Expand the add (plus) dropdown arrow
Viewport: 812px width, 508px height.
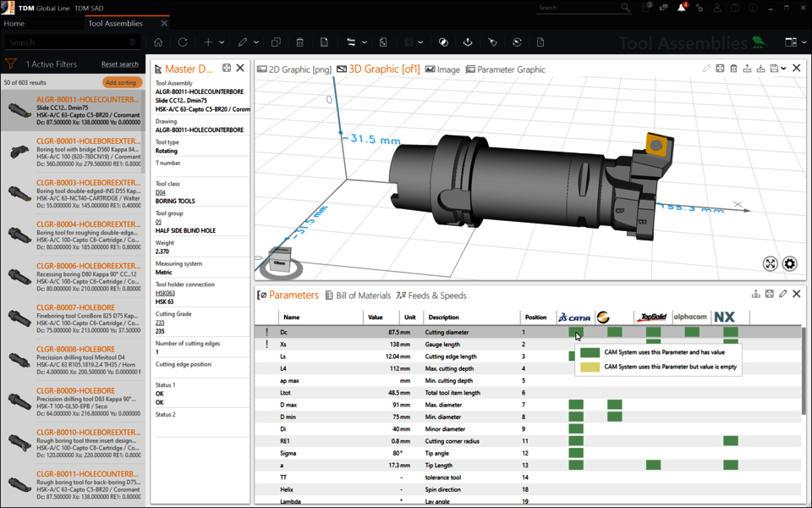(x=222, y=42)
